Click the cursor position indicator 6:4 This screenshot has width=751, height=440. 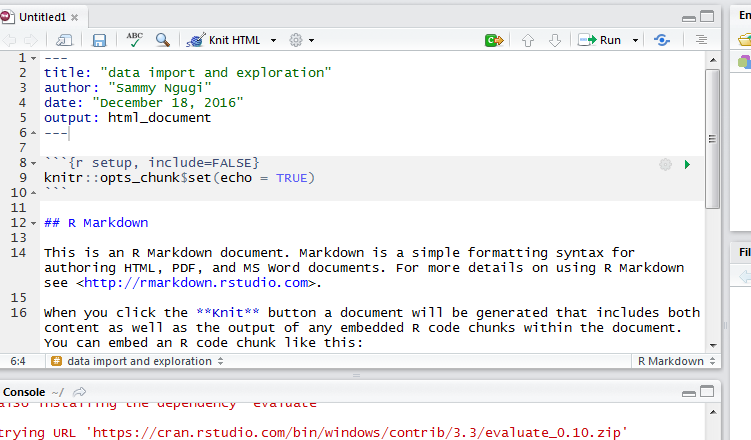coord(18,361)
